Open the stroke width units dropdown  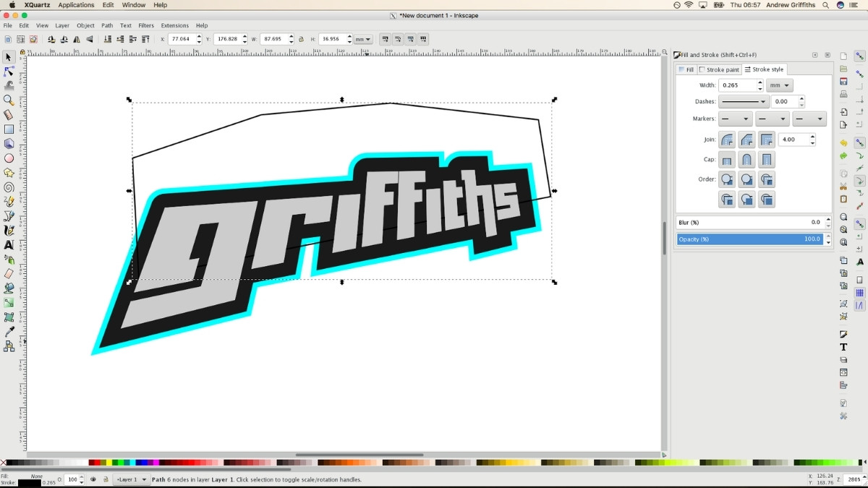click(779, 85)
